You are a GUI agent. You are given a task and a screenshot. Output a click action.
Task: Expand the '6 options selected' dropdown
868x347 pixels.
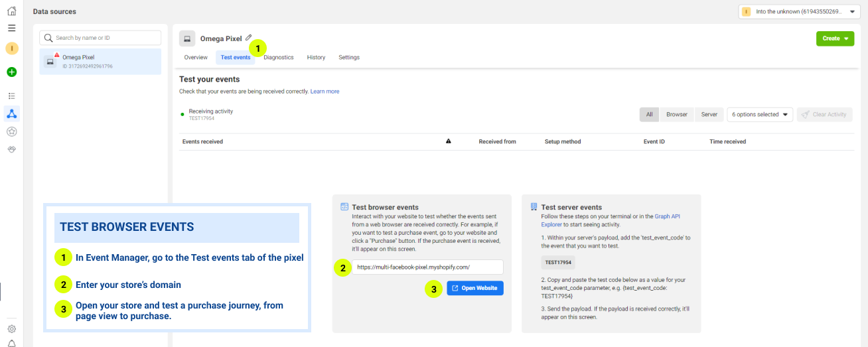coord(760,114)
